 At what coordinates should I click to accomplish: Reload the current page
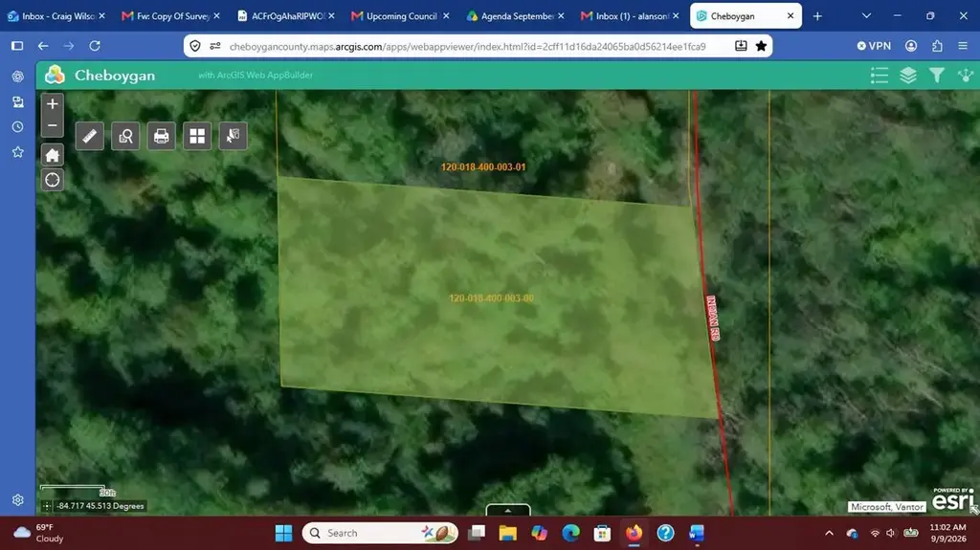95,46
